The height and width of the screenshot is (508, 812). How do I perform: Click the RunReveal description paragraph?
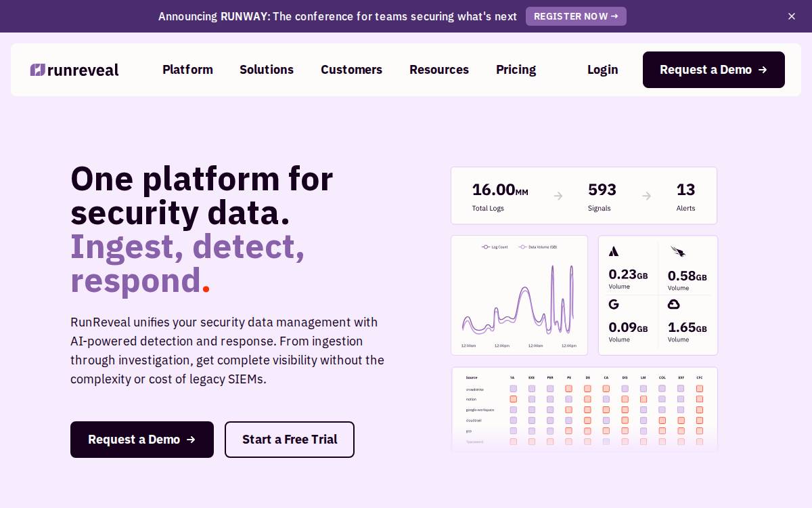pyautogui.click(x=227, y=351)
